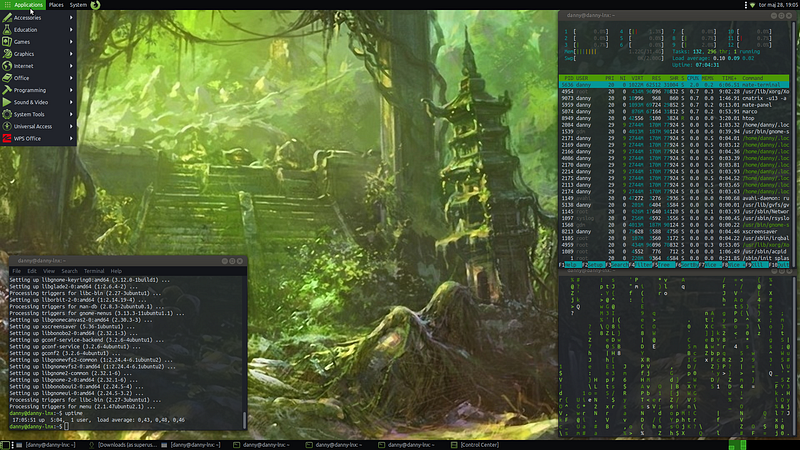Sort htop by Command column header
Screen dimensions: 800x450
tap(753, 78)
